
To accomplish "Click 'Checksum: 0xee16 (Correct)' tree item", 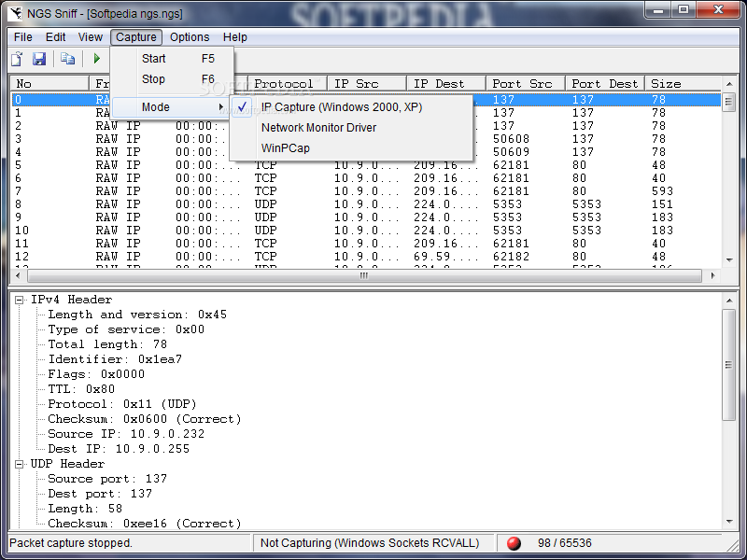I will tap(145, 524).
